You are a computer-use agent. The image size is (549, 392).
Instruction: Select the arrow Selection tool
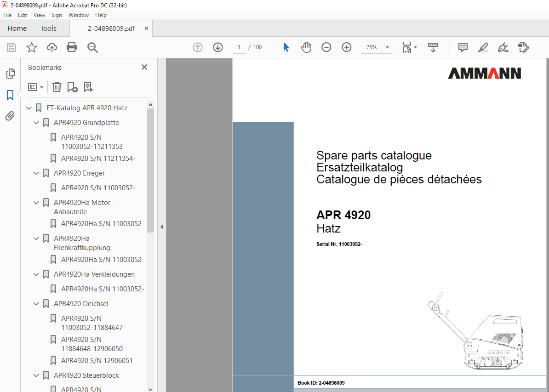click(286, 47)
